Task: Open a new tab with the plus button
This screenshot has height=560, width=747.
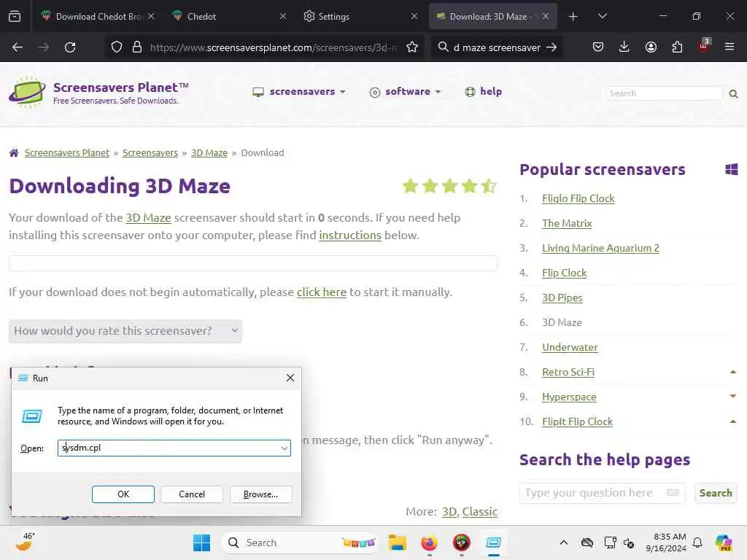Action: pos(573,16)
